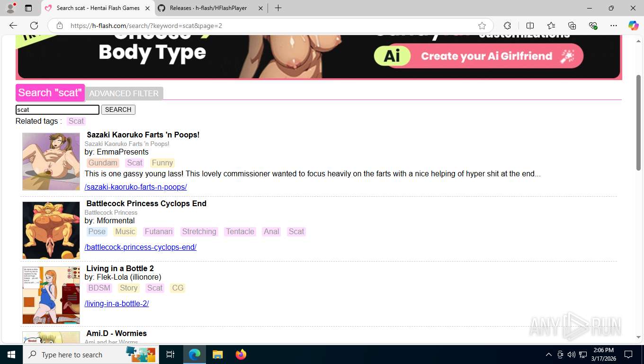
Task: Switch to the Releases h-flash/HFlashPlayer tab
Action: (210, 8)
